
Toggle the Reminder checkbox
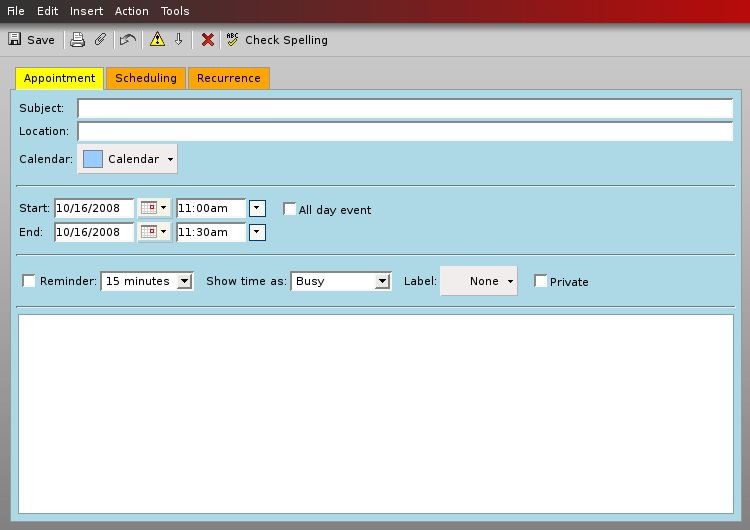(29, 281)
